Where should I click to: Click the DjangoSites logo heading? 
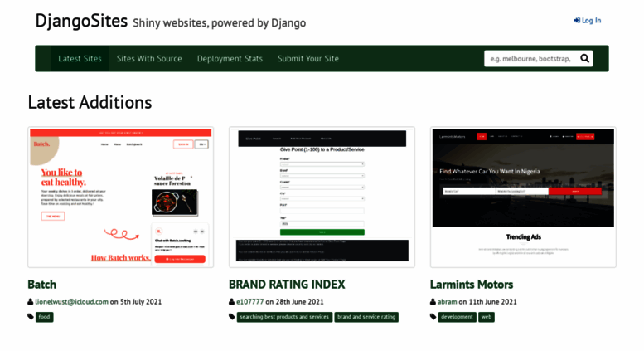[x=81, y=21]
